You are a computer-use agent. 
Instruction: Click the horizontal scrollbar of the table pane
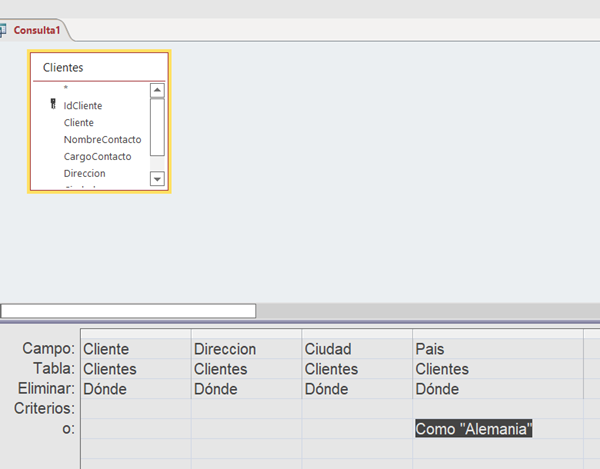128,311
